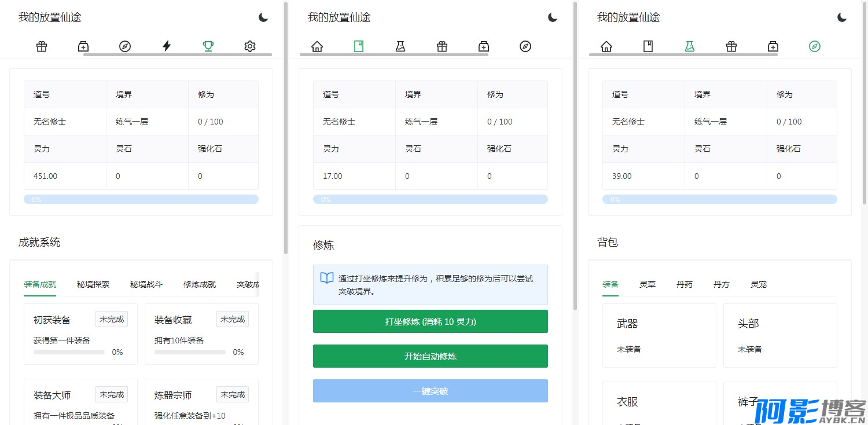
Task: Open settings via the gear icon
Action: 250,46
